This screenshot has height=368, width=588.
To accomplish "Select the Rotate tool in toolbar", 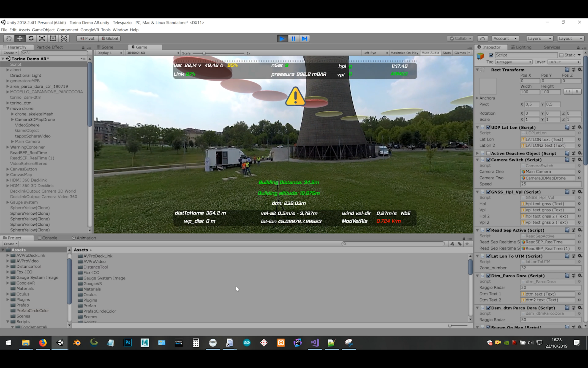I will click(31, 38).
